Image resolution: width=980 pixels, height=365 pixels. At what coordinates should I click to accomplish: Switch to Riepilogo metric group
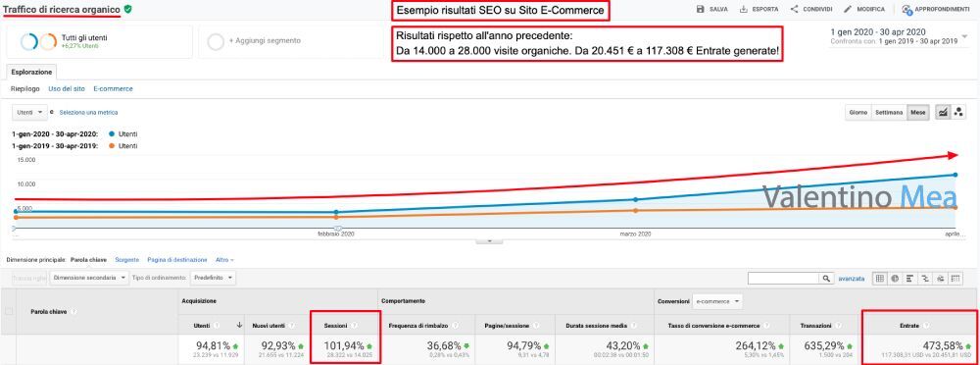25,89
